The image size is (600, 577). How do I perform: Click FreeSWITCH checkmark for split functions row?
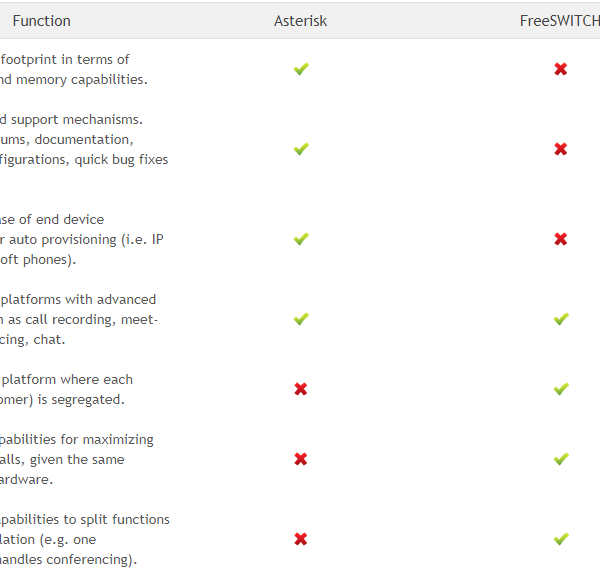561,539
